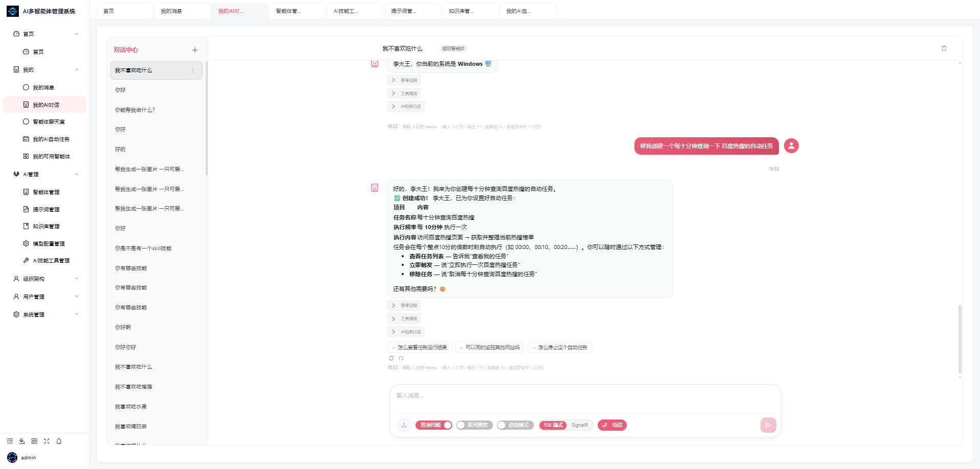This screenshot has width=980, height=469.
Task: Click the bot avatar beside latest reply
Action: point(375,188)
